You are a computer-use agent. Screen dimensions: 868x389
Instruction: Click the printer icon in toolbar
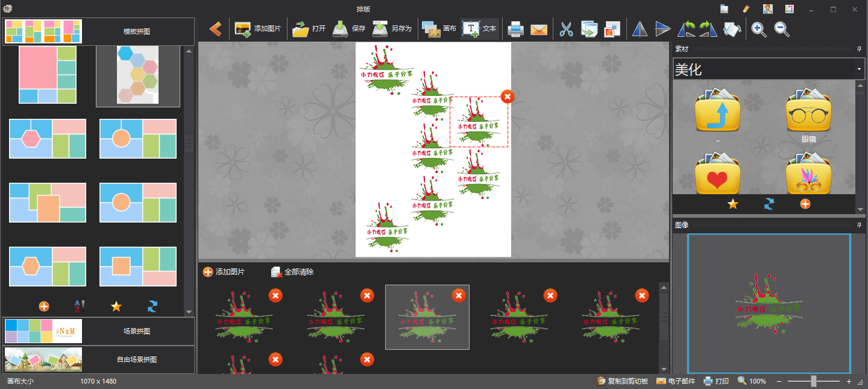[x=515, y=29]
